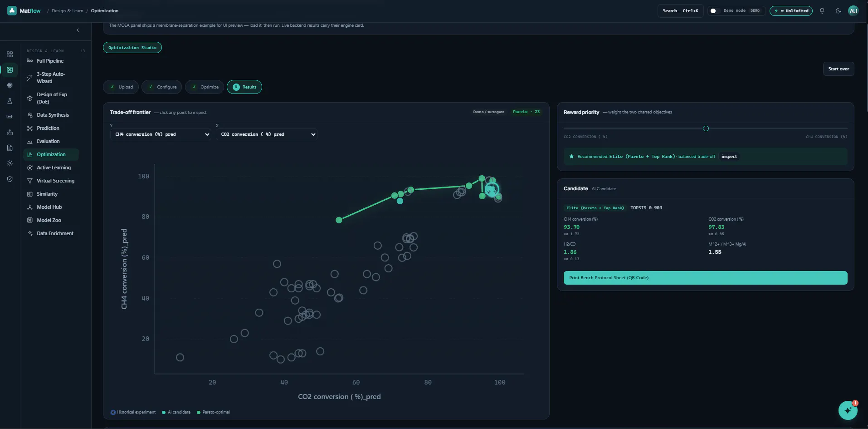Go to the Optimize step
This screenshot has width=868, height=429.
[x=205, y=87]
